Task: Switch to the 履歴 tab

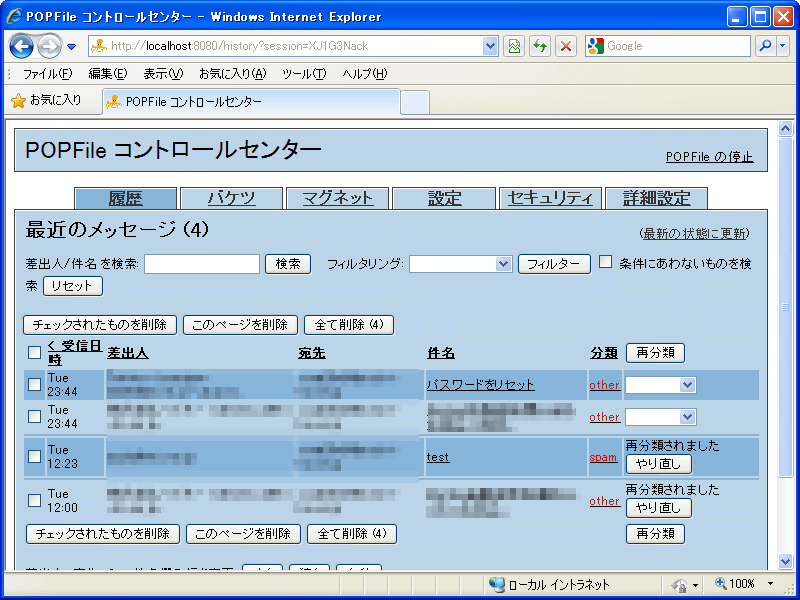Action: 126,198
